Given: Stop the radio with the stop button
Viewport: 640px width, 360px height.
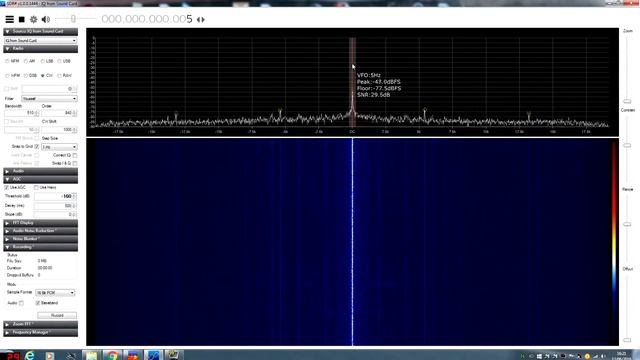Looking at the screenshot, I should pyautogui.click(x=22, y=19).
